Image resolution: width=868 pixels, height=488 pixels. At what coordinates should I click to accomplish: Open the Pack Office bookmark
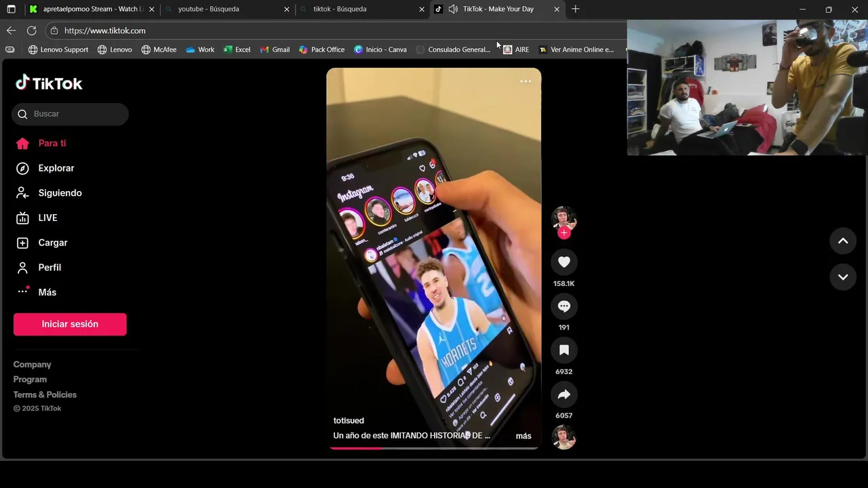click(321, 49)
